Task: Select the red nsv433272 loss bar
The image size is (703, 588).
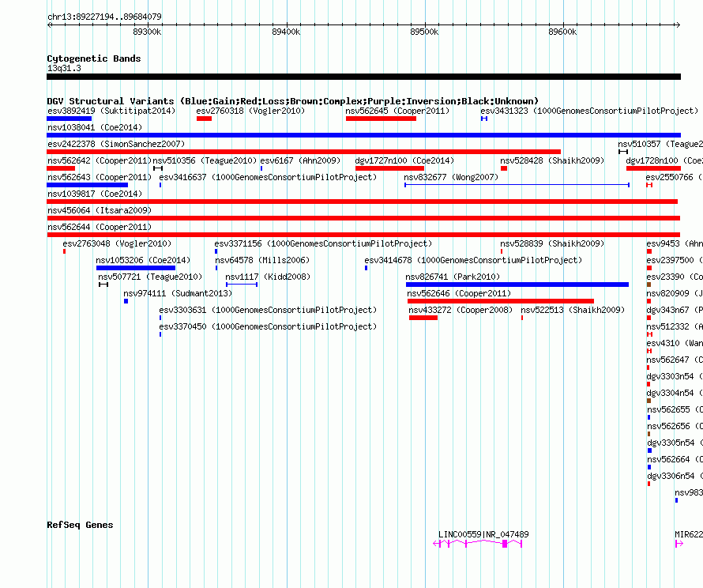Action: [423, 318]
